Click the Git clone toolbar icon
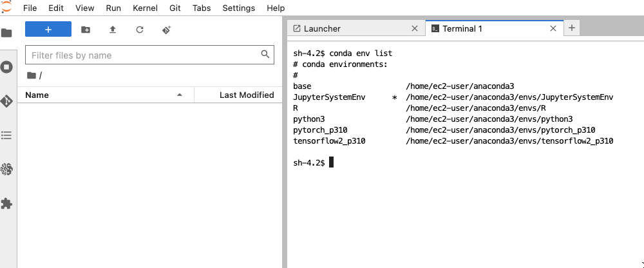Screen dimensions: 644x268 click(166, 30)
